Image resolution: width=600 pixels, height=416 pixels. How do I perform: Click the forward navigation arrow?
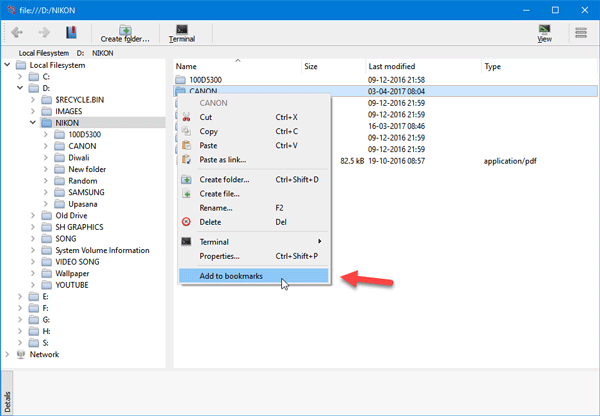click(44, 32)
